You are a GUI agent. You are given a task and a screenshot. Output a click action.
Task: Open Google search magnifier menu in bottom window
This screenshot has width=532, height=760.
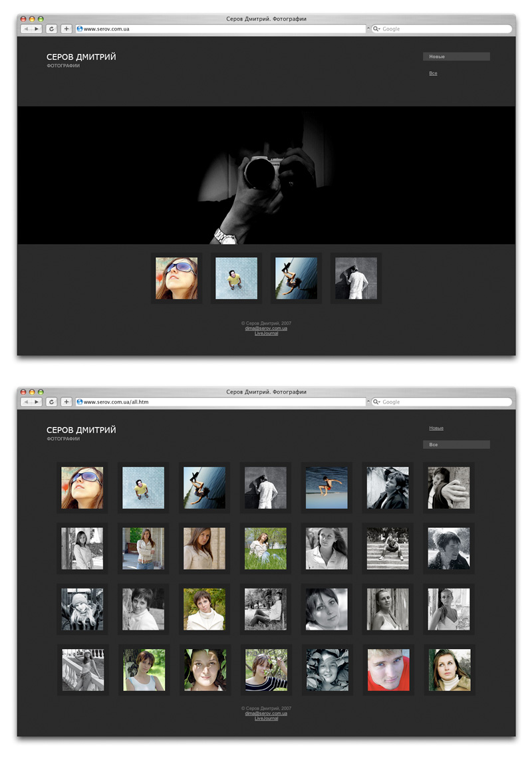point(376,402)
